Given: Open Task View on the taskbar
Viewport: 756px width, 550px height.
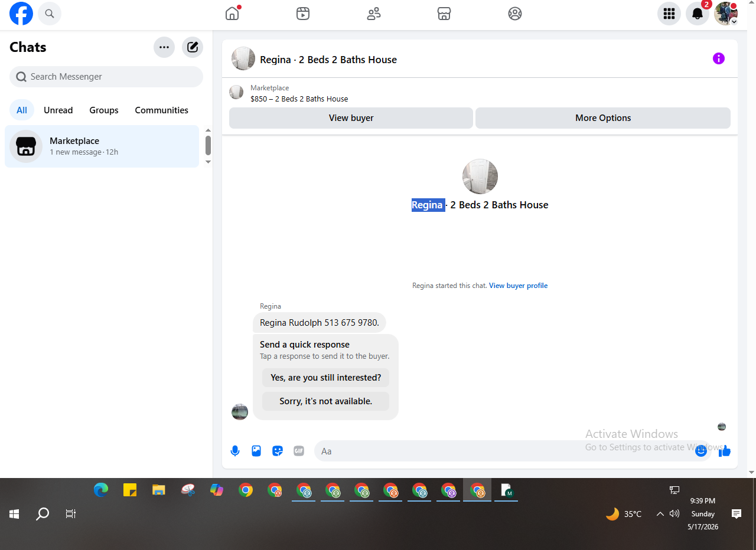Looking at the screenshot, I should pyautogui.click(x=71, y=514).
